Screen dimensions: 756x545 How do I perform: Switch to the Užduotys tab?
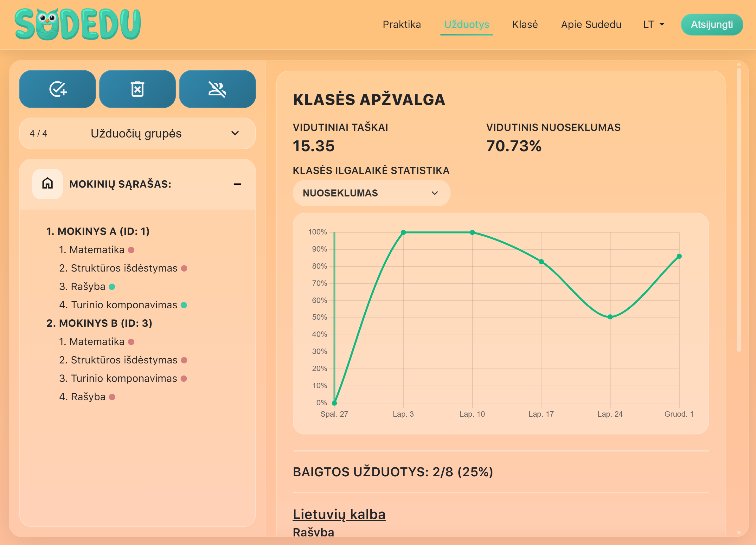(467, 24)
